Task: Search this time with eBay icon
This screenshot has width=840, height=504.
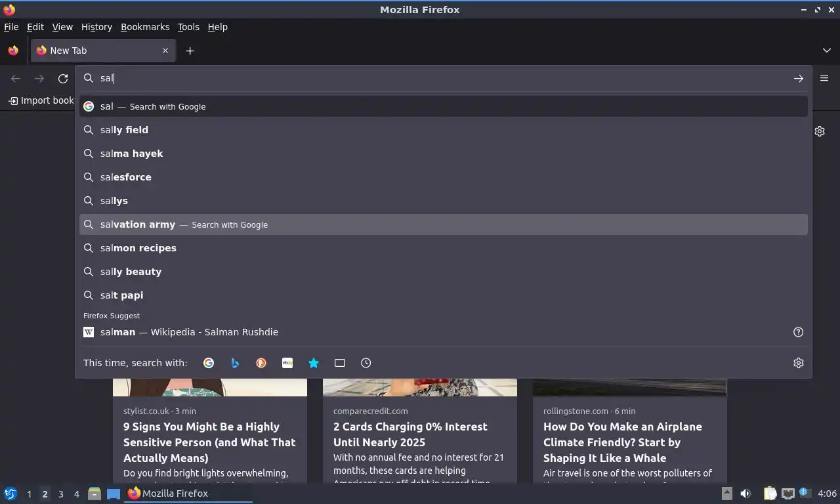Action: [x=287, y=363]
